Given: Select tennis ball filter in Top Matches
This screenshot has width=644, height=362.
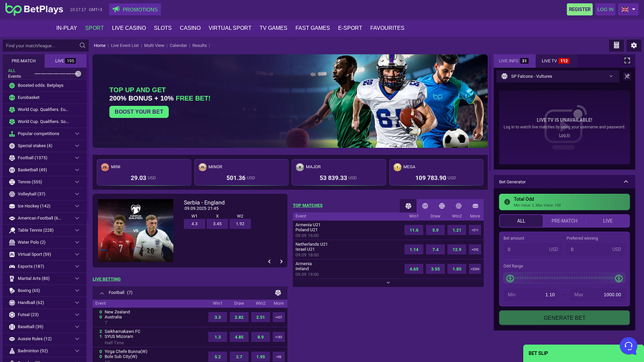Looking at the screenshot, I should click(x=442, y=206).
